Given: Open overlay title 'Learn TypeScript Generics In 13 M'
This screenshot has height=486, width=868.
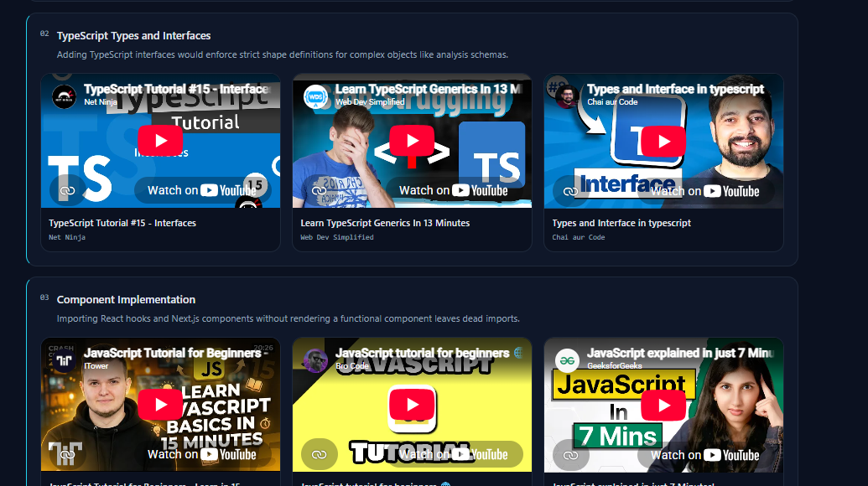Looking at the screenshot, I should tap(429, 89).
